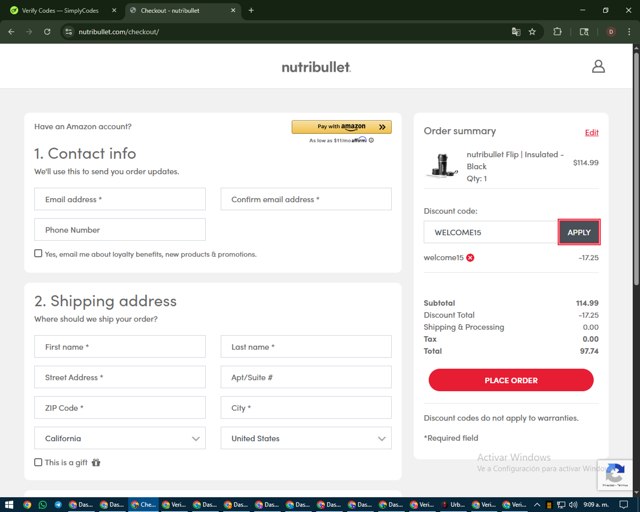Image resolution: width=640 pixels, height=512 pixels.
Task: Select the First name field
Action: (120, 347)
